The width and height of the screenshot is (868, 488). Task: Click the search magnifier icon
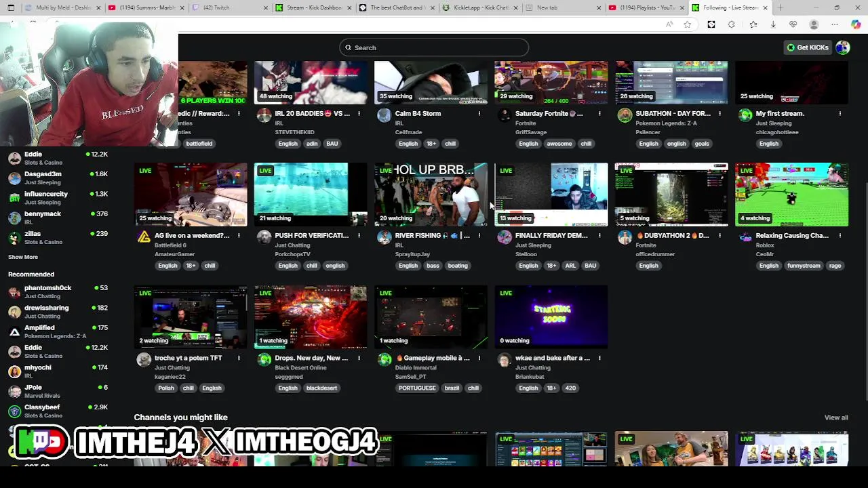coord(349,47)
